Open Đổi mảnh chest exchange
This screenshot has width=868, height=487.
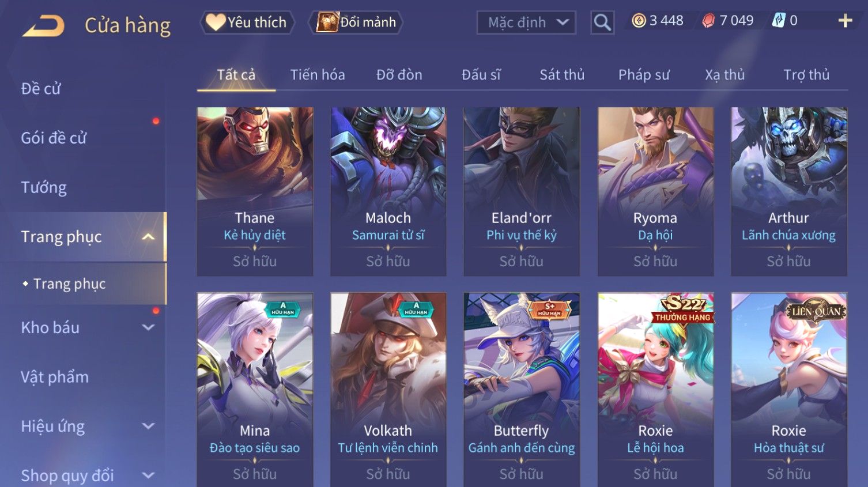356,22
